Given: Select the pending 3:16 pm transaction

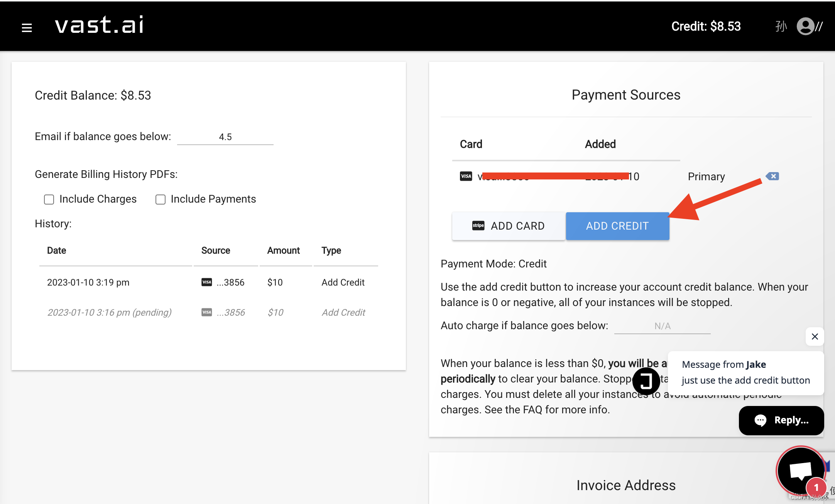Looking at the screenshot, I should [x=109, y=313].
